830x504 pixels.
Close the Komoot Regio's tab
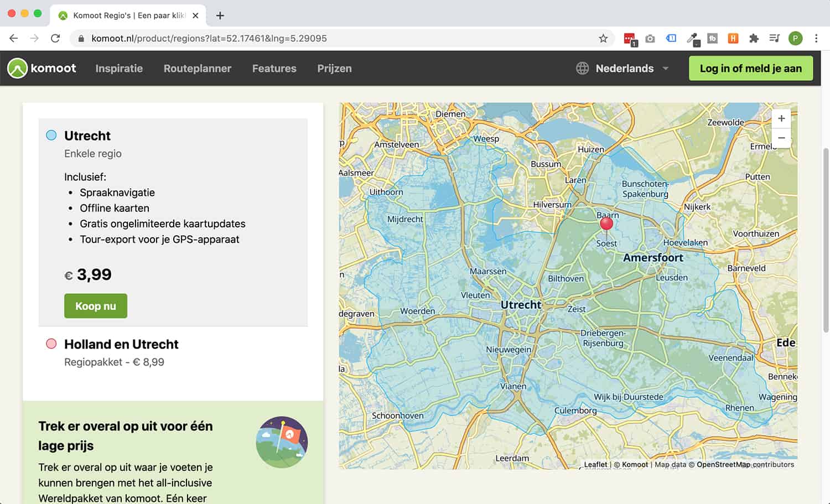click(195, 15)
